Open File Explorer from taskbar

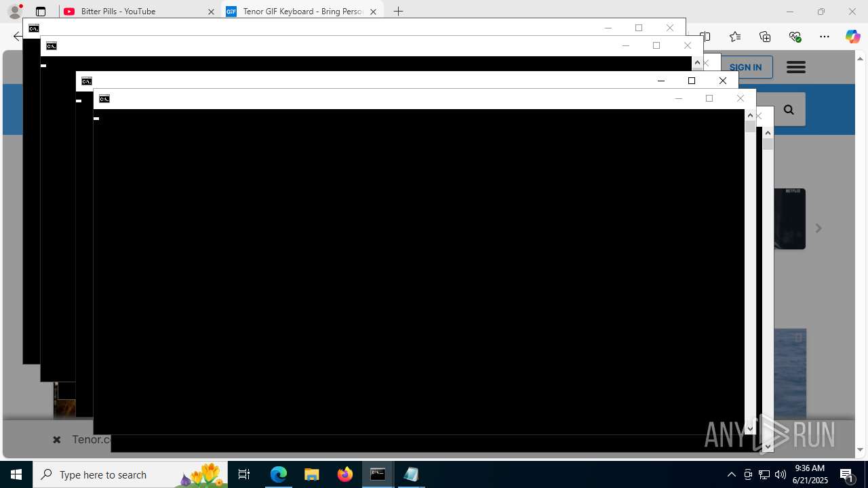point(312,474)
